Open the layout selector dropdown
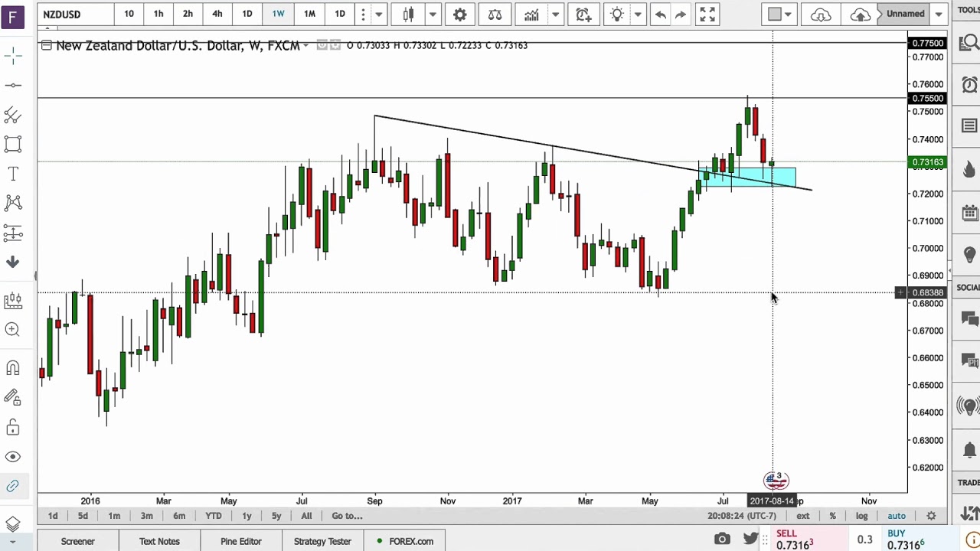Viewport: 980px width, 551px height. [781, 14]
